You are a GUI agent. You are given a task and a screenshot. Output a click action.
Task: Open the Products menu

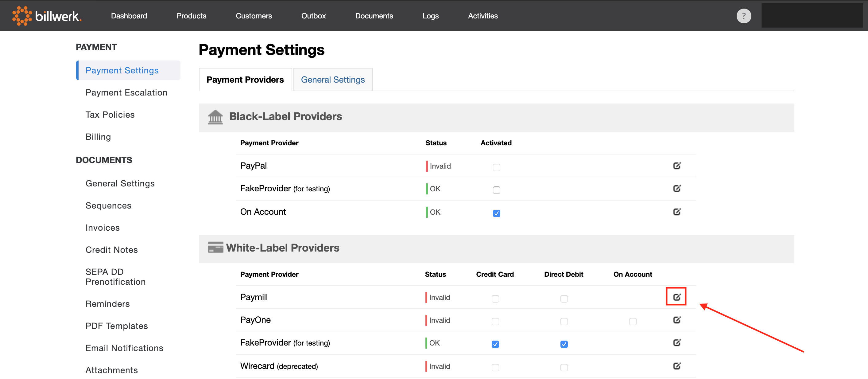tap(192, 16)
